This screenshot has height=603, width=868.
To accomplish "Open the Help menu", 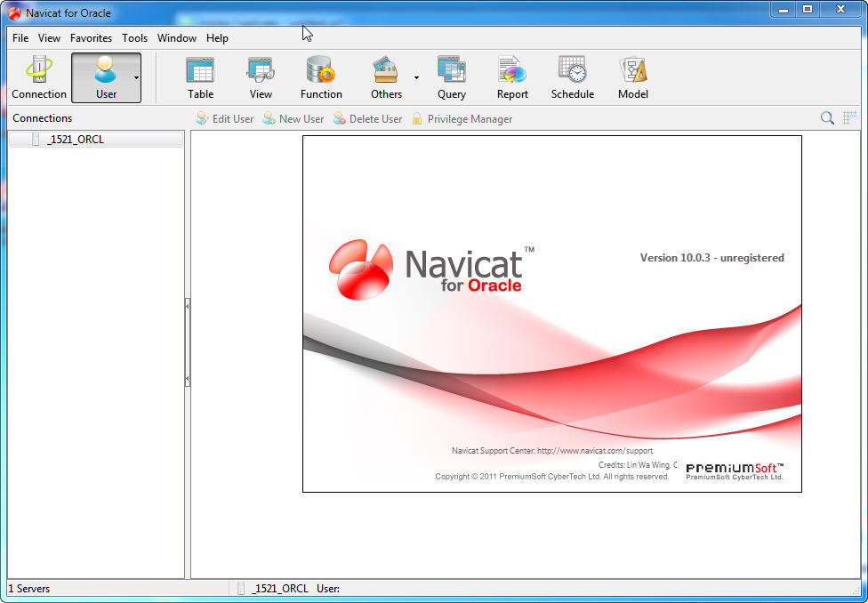I will pos(217,38).
